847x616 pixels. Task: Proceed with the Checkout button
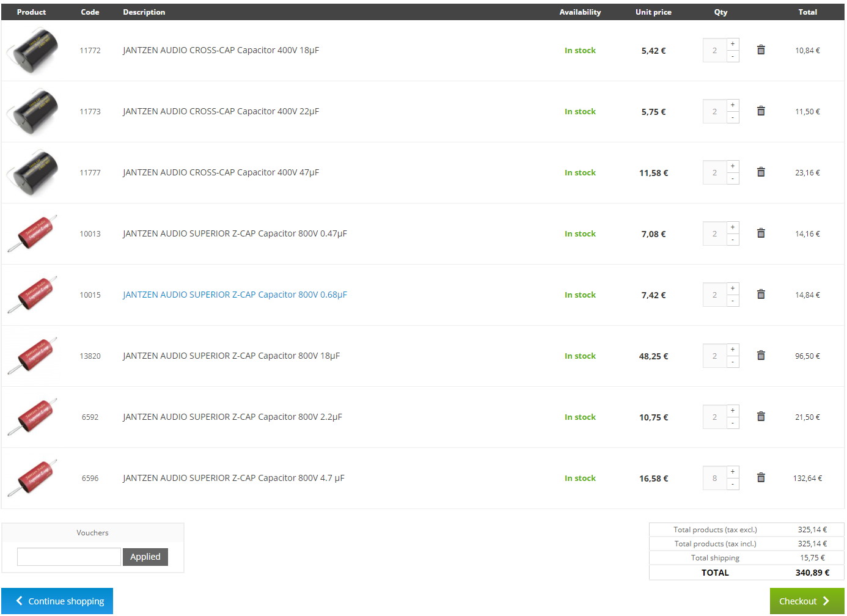pos(807,601)
